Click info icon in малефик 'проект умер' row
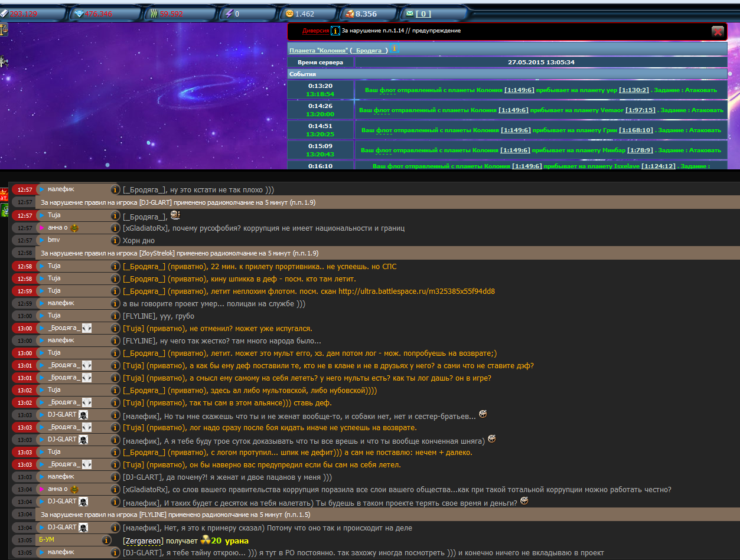This screenshot has width=740, height=560. (116, 303)
